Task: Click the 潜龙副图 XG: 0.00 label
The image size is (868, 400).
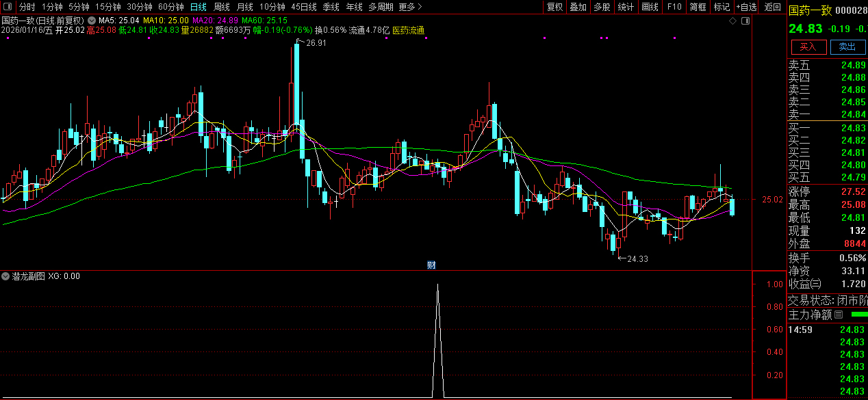Action: [45, 276]
